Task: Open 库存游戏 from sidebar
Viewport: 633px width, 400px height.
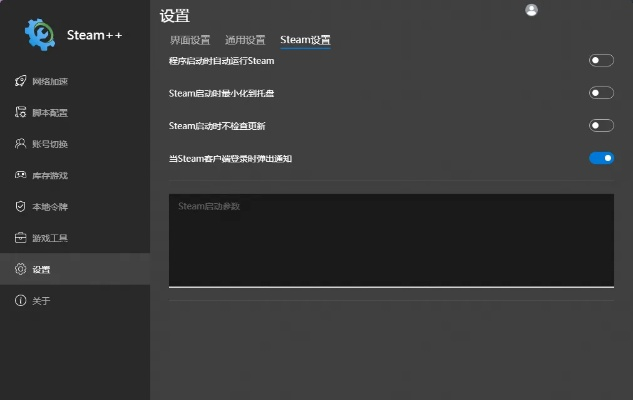Action: pyautogui.click(x=75, y=175)
